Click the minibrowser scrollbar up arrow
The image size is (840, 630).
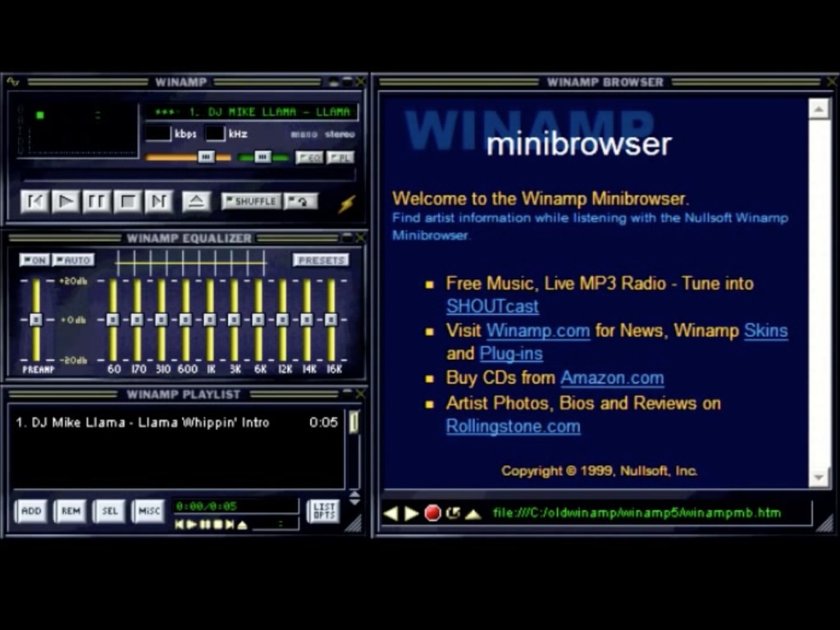click(819, 109)
